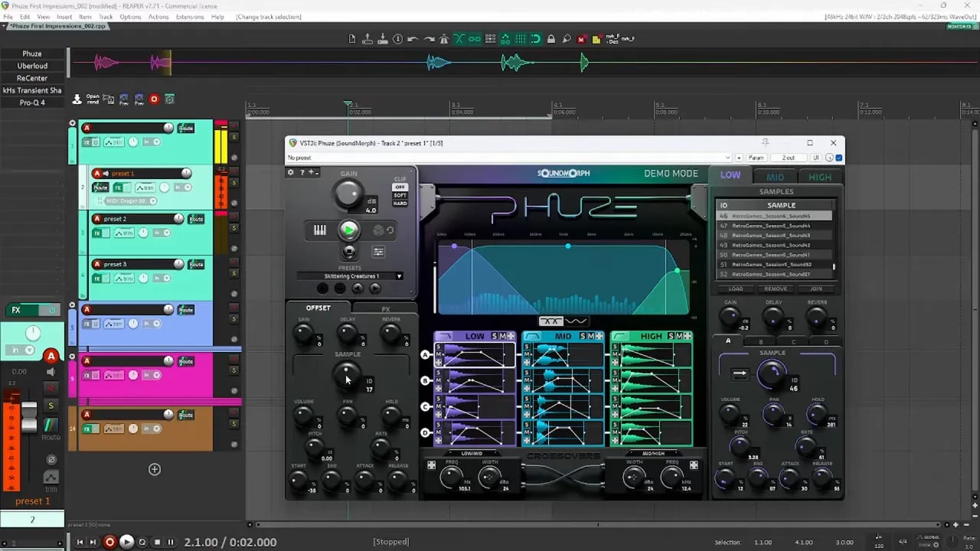Image resolution: width=980 pixels, height=551 pixels.
Task: Select sample RetroGames_Session5_Sound82
Action: click(x=774, y=264)
